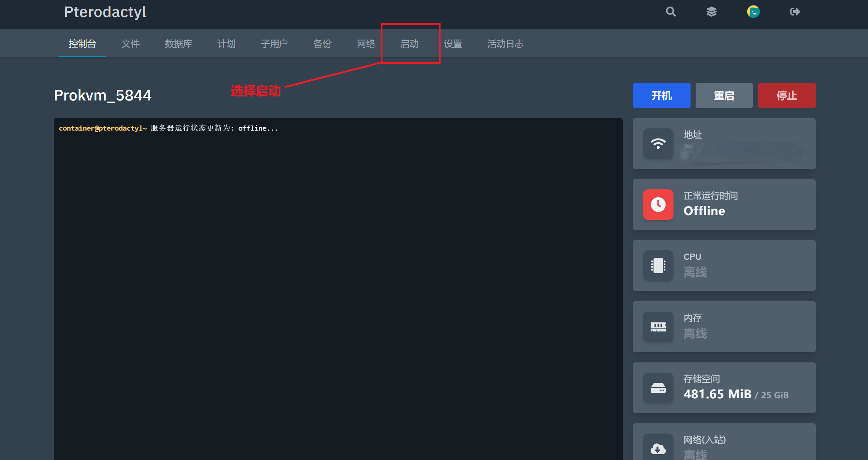Click the logout arrow icon
Viewport: 868px width, 460px height.
click(795, 12)
